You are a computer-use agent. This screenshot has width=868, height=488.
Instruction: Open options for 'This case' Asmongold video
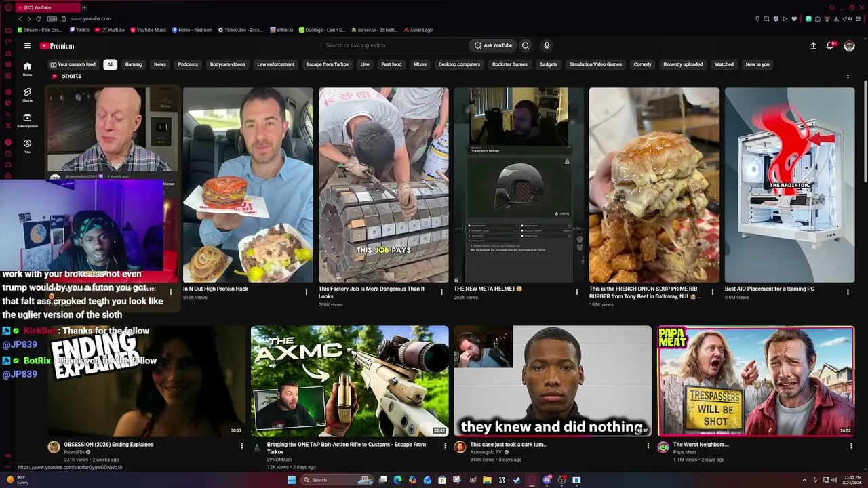[648, 445]
